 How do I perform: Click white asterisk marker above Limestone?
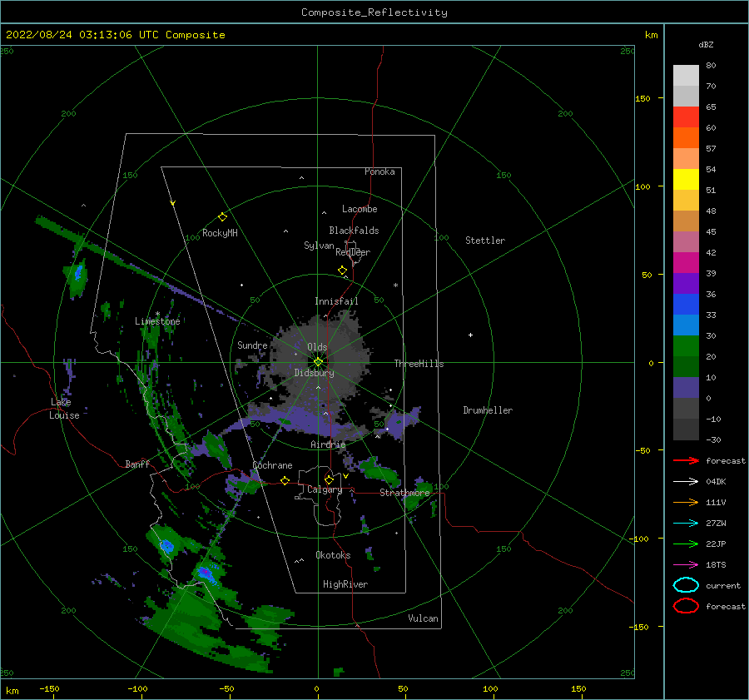157,314
